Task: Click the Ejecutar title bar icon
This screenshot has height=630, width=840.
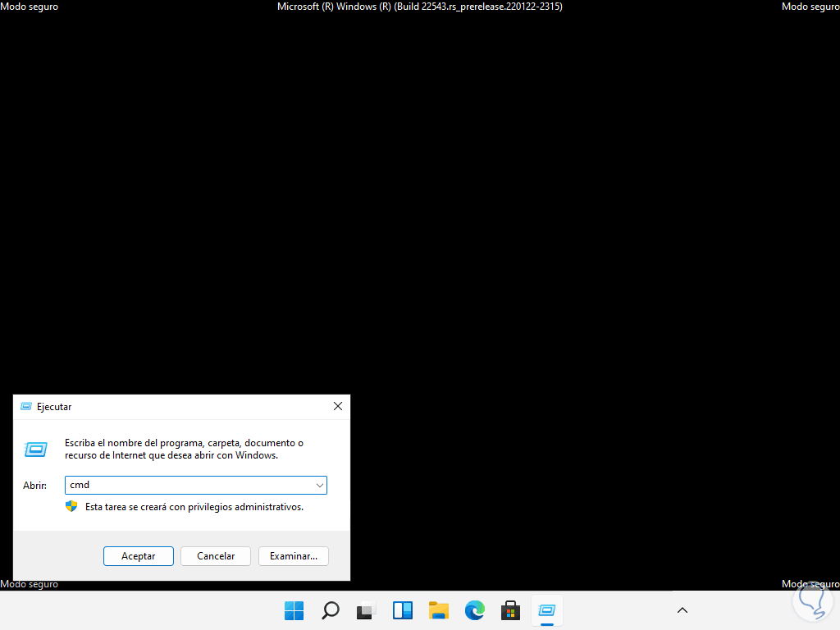Action: 25,407
